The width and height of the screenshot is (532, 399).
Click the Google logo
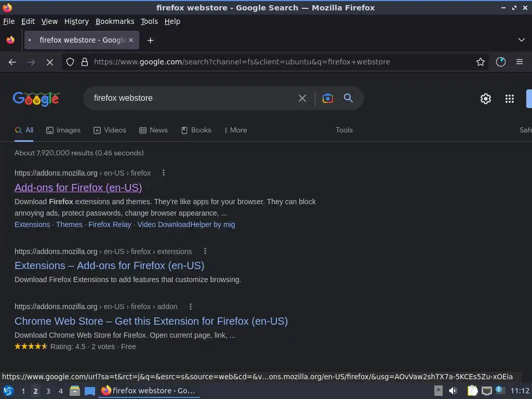tap(36, 99)
